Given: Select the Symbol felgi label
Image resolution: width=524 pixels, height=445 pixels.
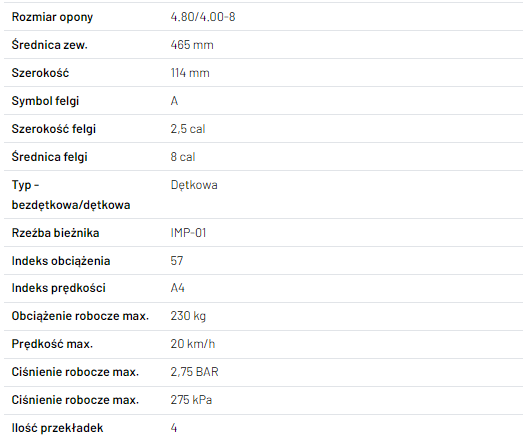Looking at the screenshot, I should coord(45,101).
